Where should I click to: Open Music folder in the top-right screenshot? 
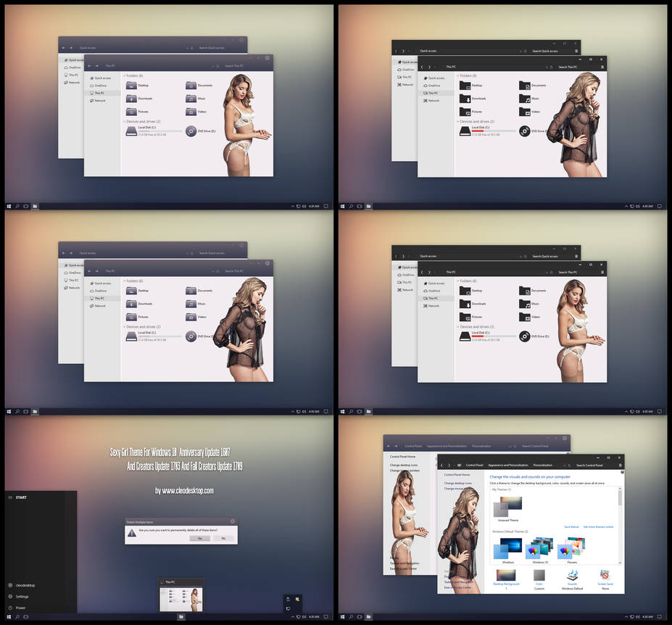coord(529,99)
